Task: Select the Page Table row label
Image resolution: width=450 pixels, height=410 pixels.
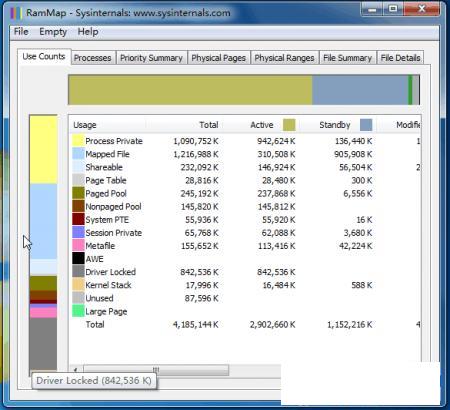Action: click(106, 180)
